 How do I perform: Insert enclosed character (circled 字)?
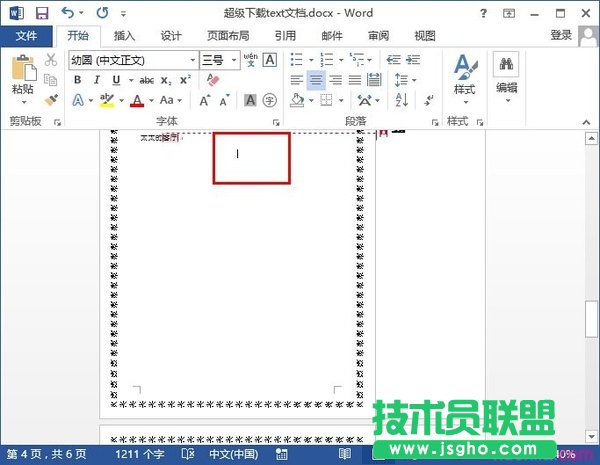coord(270,100)
